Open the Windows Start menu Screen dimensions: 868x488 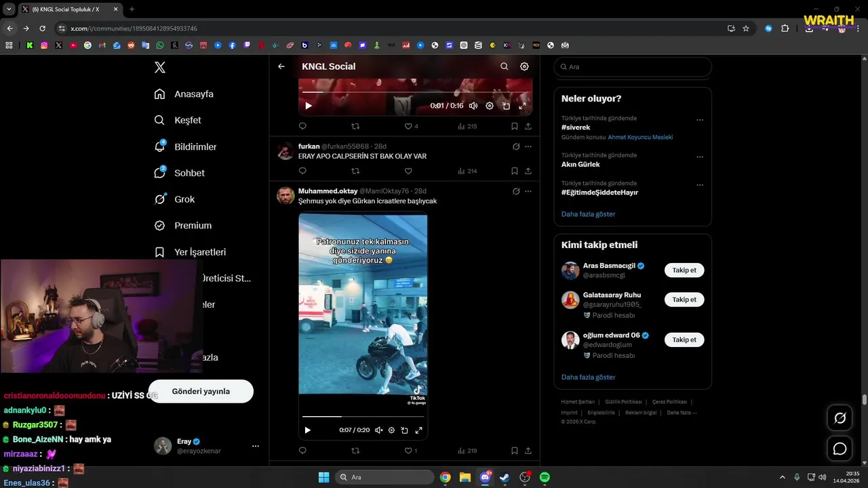[323, 477]
